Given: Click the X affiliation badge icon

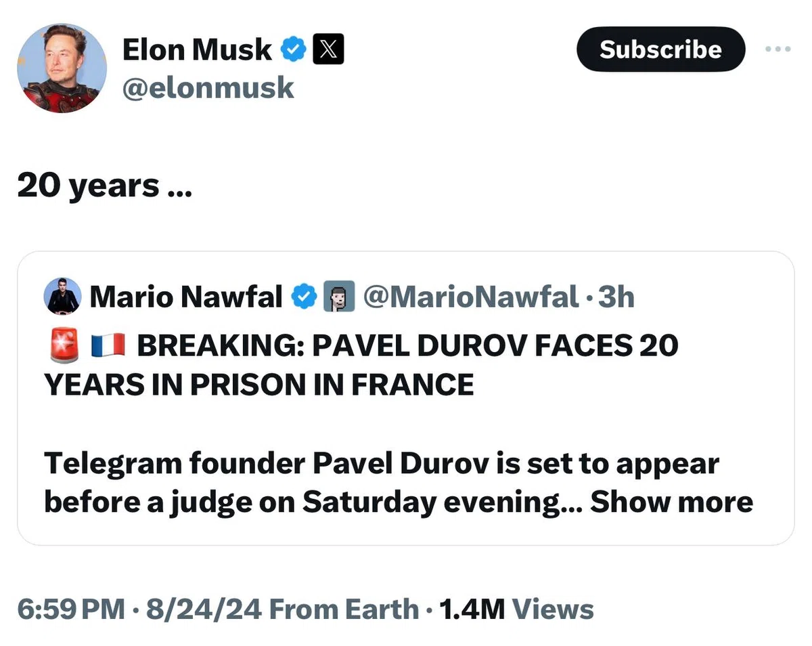Looking at the screenshot, I should (x=328, y=51).
